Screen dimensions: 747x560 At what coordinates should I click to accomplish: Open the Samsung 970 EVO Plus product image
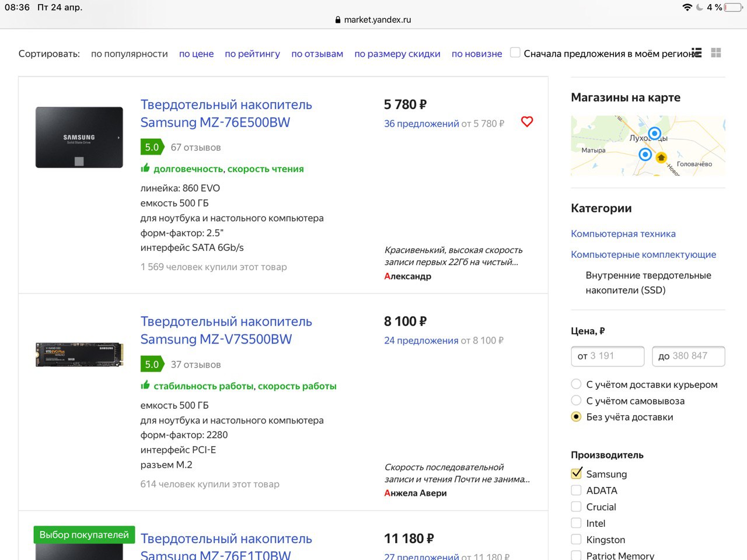pos(79,354)
